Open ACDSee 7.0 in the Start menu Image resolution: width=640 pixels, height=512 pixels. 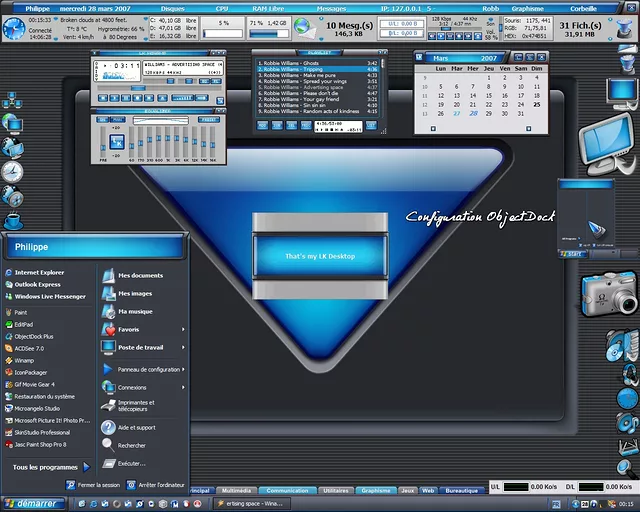click(30, 347)
